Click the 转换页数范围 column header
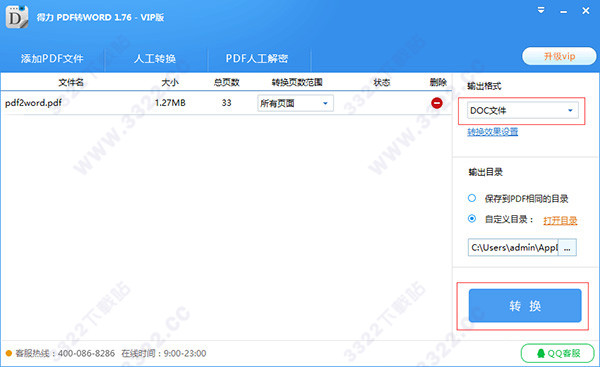Screen dimensions: 600x367 click(x=297, y=82)
